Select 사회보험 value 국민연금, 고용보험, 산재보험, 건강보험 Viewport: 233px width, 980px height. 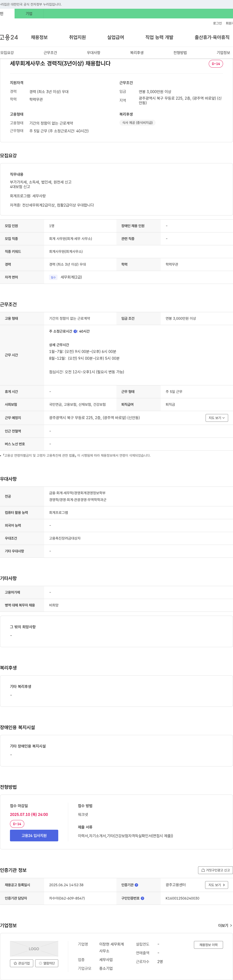[77, 404]
